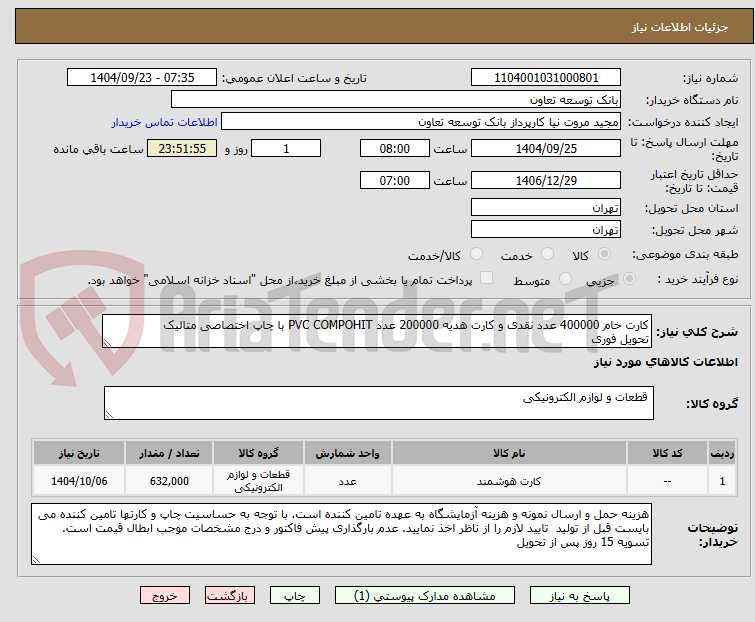Select the کالا radio button

click(604, 254)
